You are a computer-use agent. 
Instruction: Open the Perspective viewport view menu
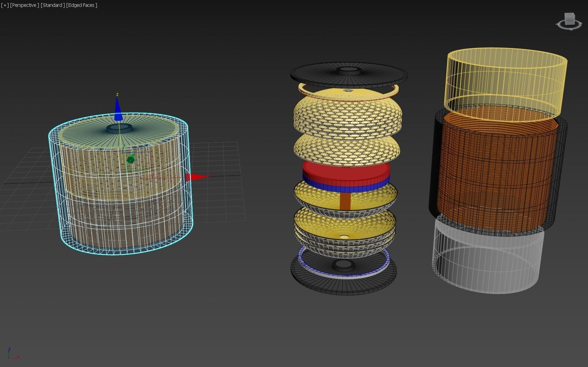[x=24, y=5]
